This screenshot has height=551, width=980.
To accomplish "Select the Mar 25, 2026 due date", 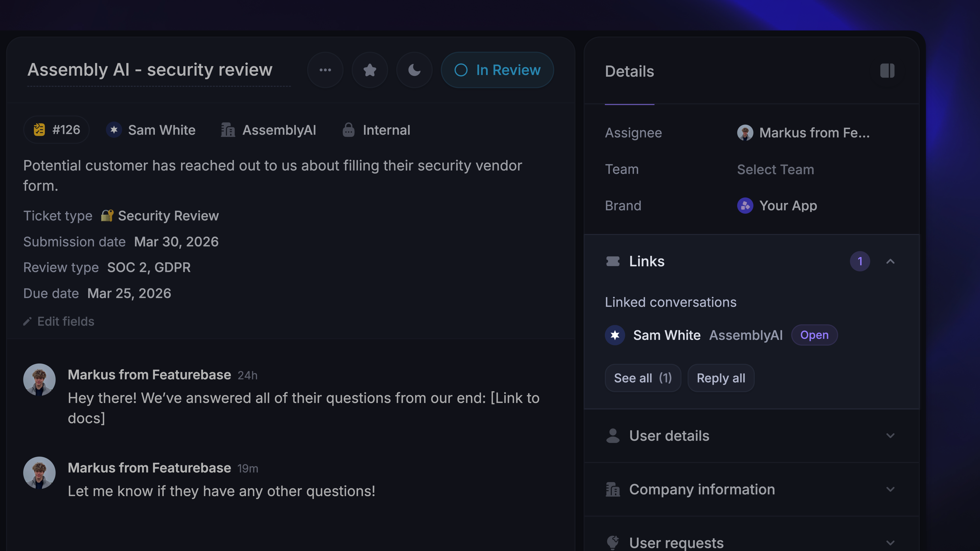I will point(129,293).
